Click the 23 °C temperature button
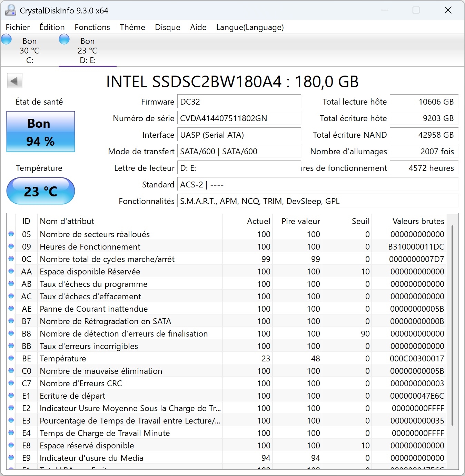Screen dimensions: 465x476 41,191
